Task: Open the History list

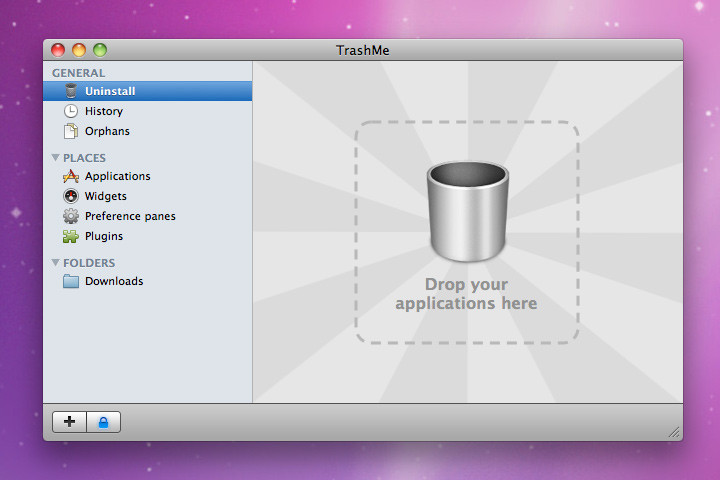Action: pyautogui.click(x=147, y=111)
